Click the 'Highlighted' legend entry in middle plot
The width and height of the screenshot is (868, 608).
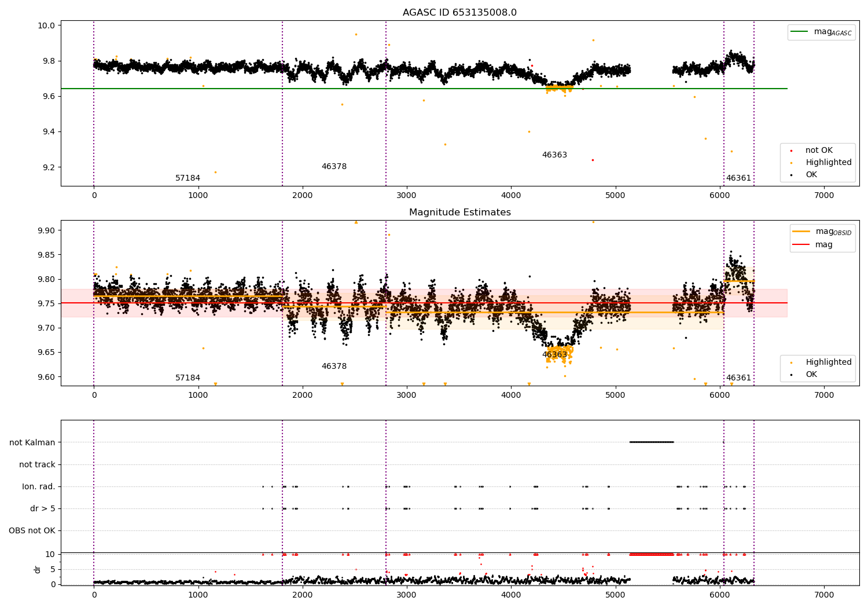click(828, 362)
